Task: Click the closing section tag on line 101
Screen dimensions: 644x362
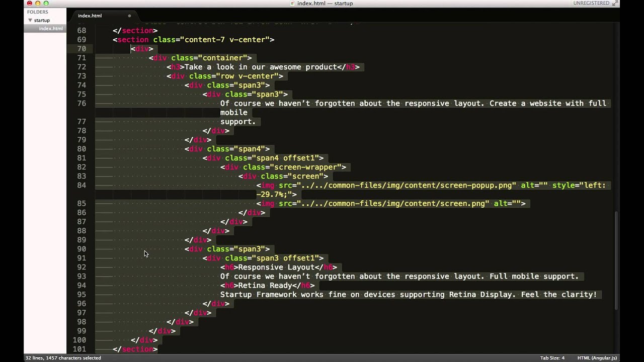Action: (x=135, y=349)
